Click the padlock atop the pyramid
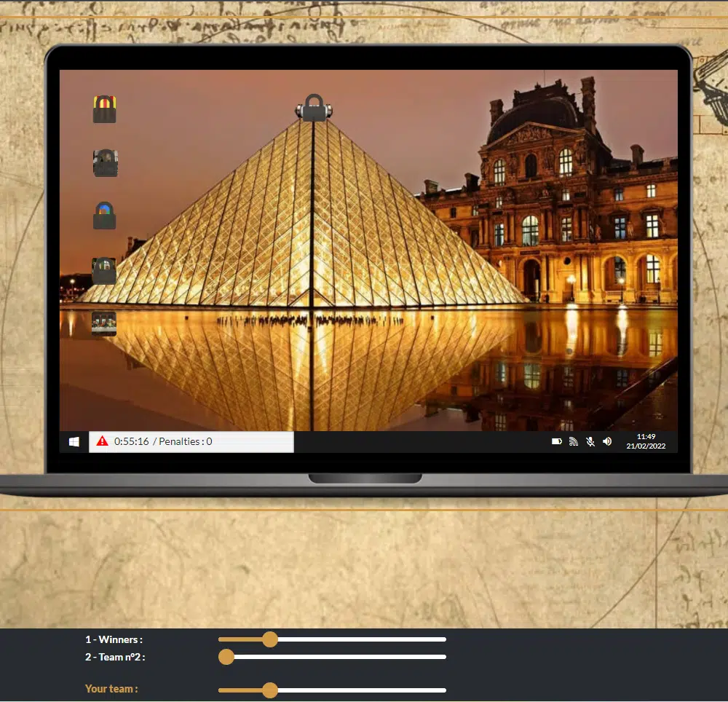The height and width of the screenshot is (702, 728). tap(314, 108)
